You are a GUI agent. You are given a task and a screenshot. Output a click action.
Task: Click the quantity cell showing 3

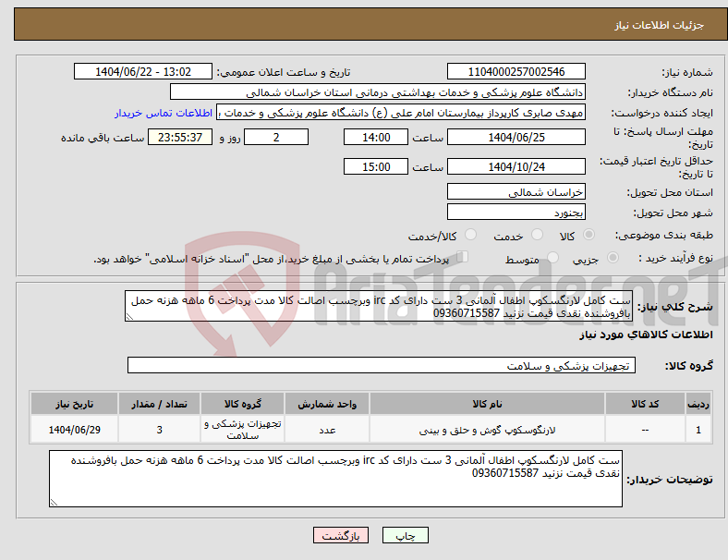(x=159, y=430)
